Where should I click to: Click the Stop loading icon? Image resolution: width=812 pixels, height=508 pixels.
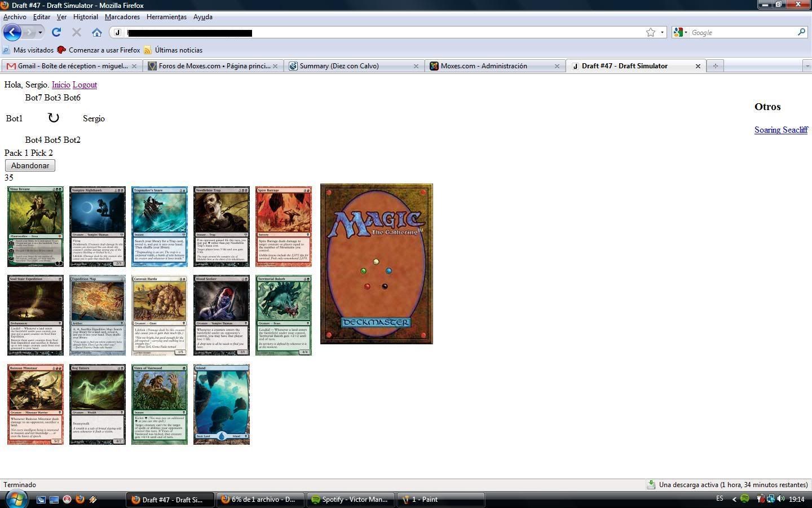tap(77, 32)
